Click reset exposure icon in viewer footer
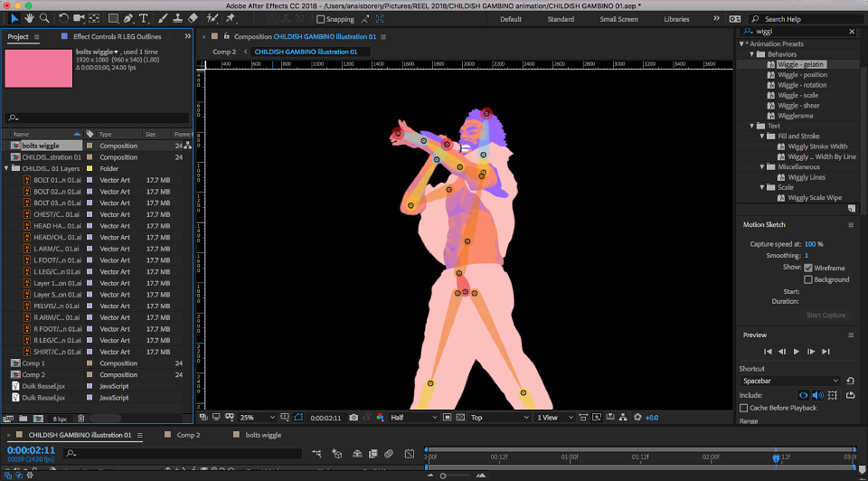 (637, 418)
